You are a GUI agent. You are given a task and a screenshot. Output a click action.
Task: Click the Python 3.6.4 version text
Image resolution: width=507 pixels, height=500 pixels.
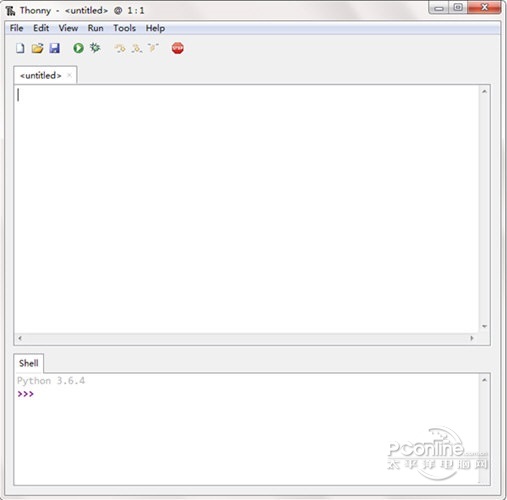(51, 381)
